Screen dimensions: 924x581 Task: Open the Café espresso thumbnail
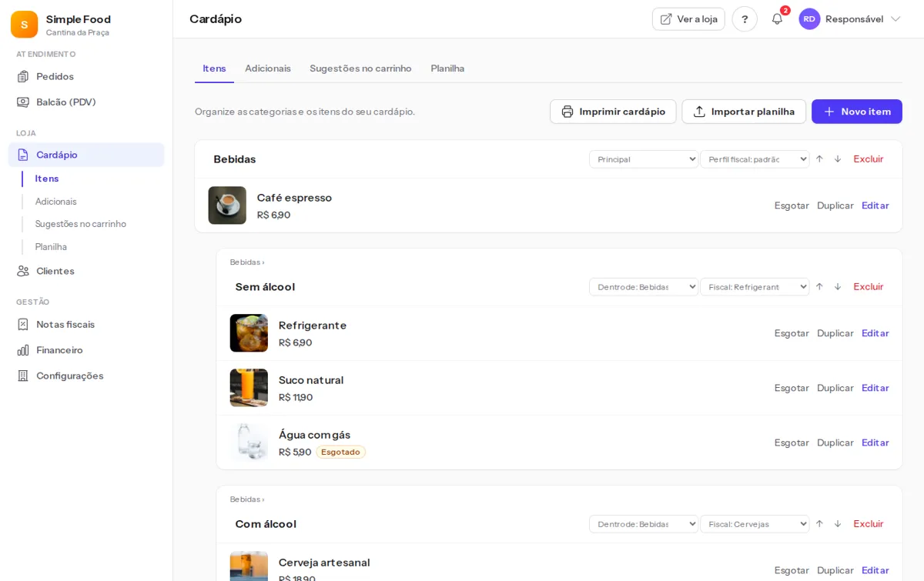[x=227, y=205]
